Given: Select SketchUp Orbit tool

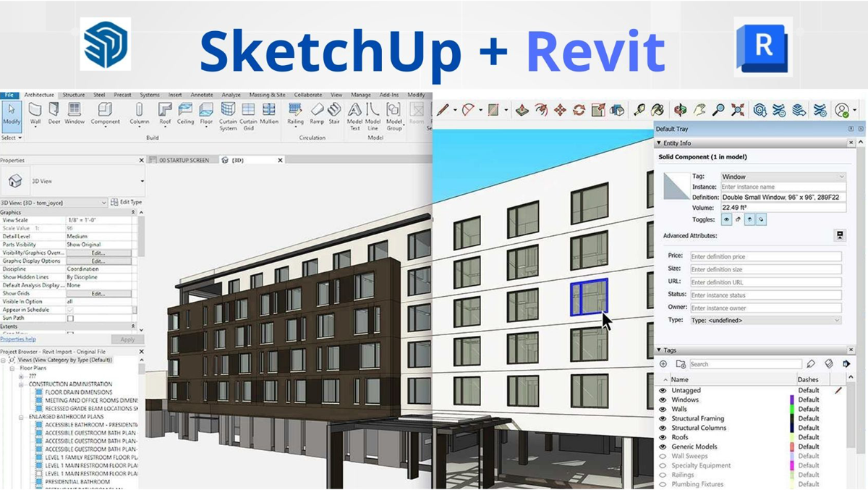Looking at the screenshot, I should coord(681,110).
